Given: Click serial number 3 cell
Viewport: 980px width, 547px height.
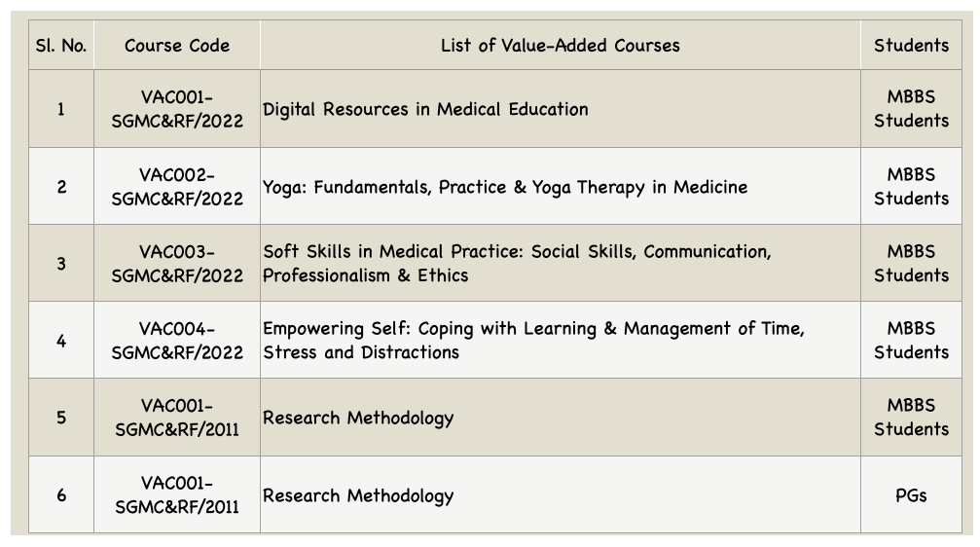Looking at the screenshot, I should (61, 263).
